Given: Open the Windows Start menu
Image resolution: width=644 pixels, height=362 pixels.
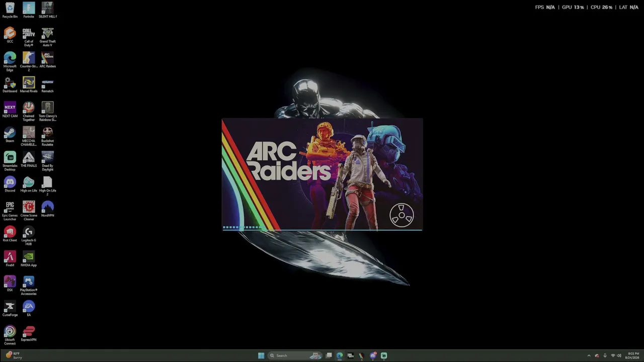Looking at the screenshot, I should [261, 355].
